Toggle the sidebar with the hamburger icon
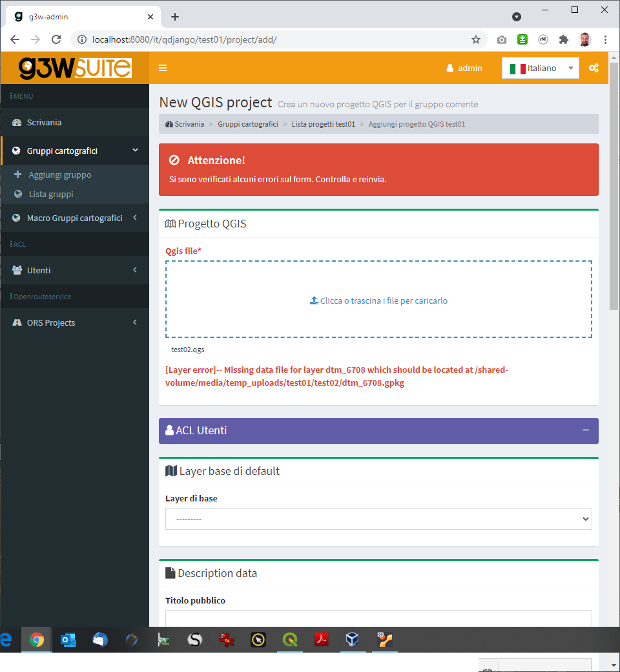The image size is (620, 672). pos(162,67)
